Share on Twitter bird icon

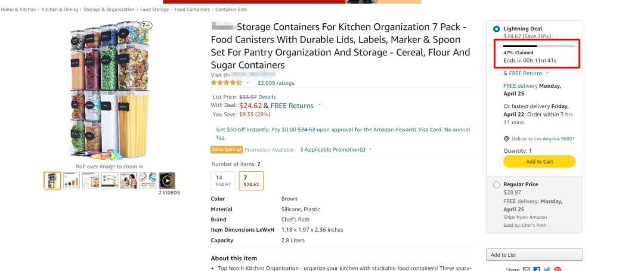(547, 269)
